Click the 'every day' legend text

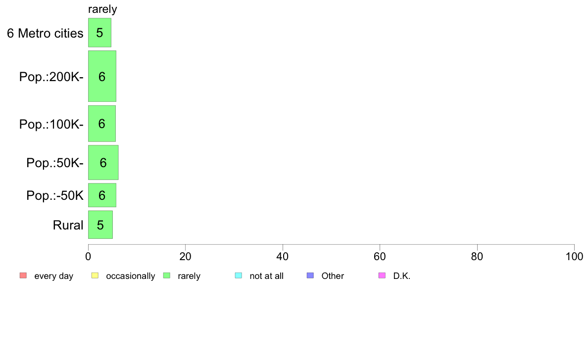53,276
